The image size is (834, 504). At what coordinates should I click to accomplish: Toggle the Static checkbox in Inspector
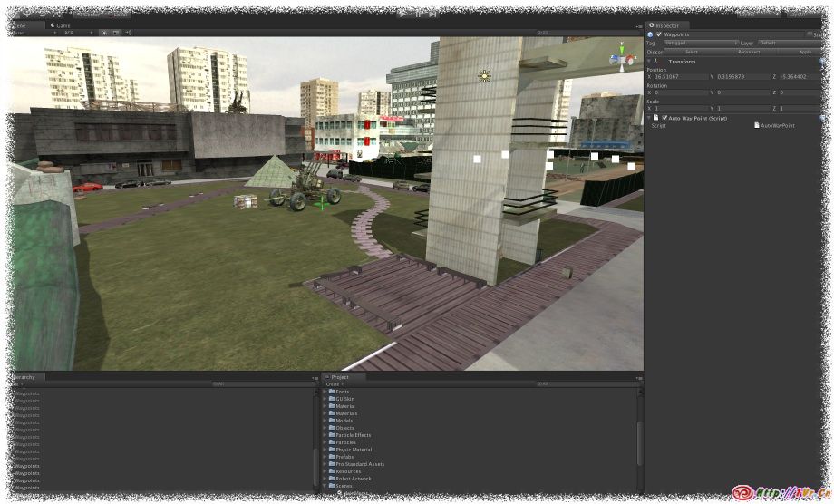click(810, 34)
